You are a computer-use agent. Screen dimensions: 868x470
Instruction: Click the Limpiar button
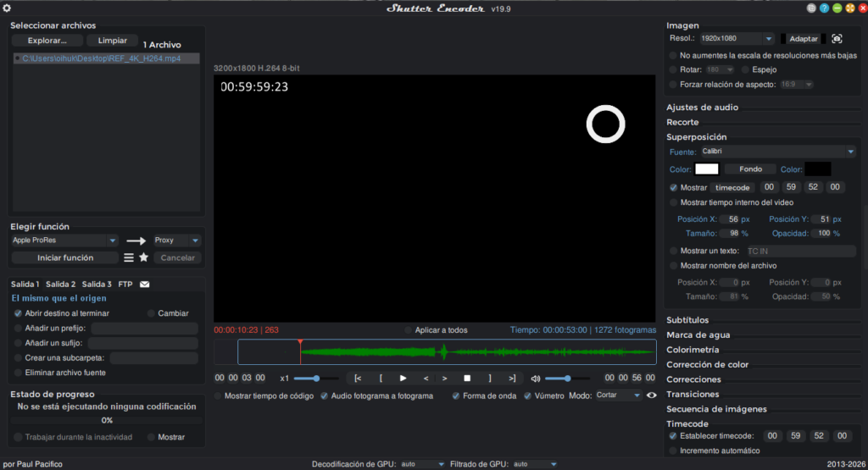[113, 41]
